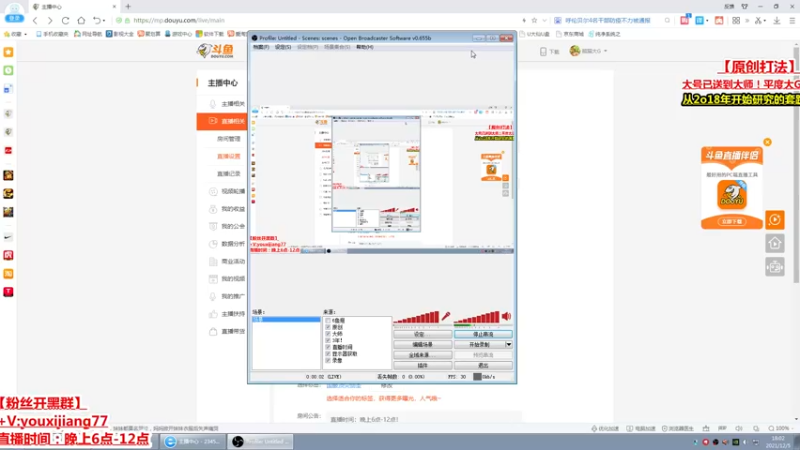Click the browser address bar URL
Viewport: 800px width, 450px height.
tap(179, 20)
